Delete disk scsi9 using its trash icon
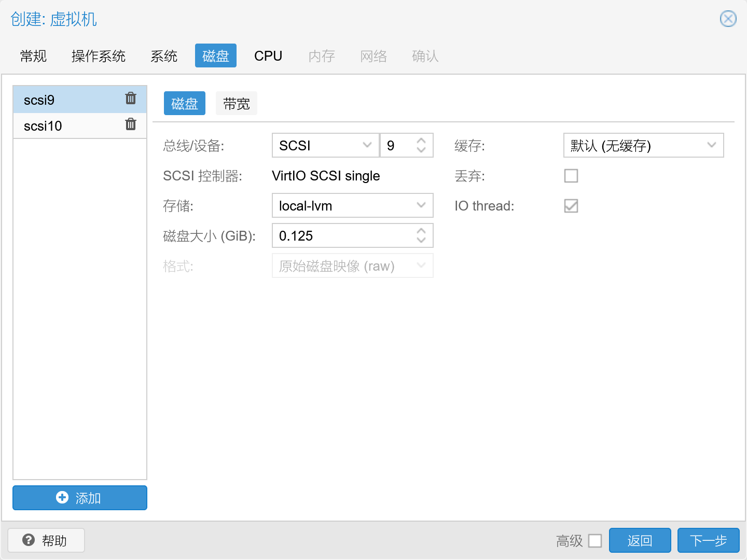This screenshot has width=747, height=560. point(131,98)
